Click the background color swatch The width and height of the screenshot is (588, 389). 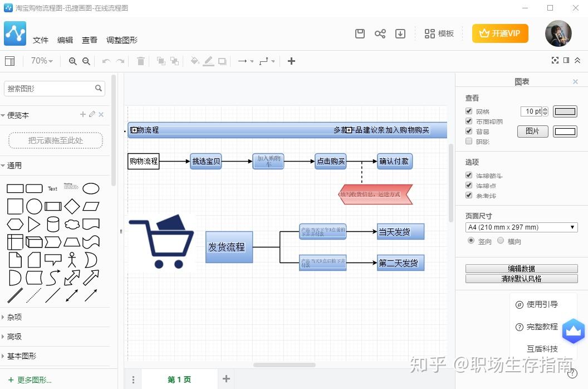(x=565, y=132)
